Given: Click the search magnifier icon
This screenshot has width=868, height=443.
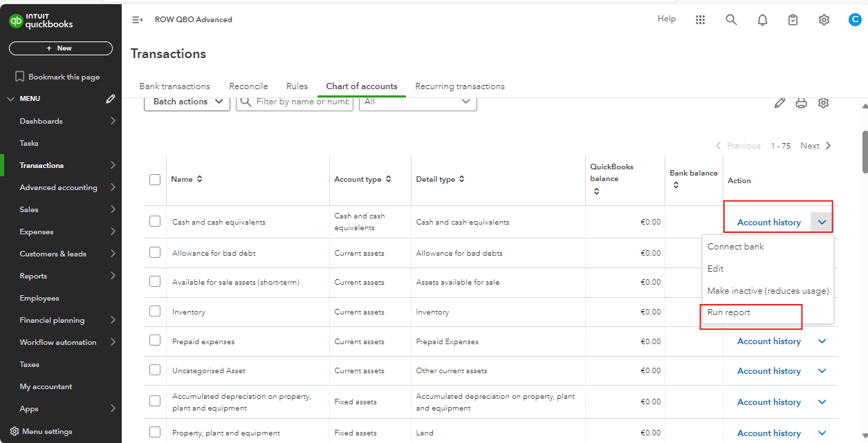Looking at the screenshot, I should pos(731,20).
